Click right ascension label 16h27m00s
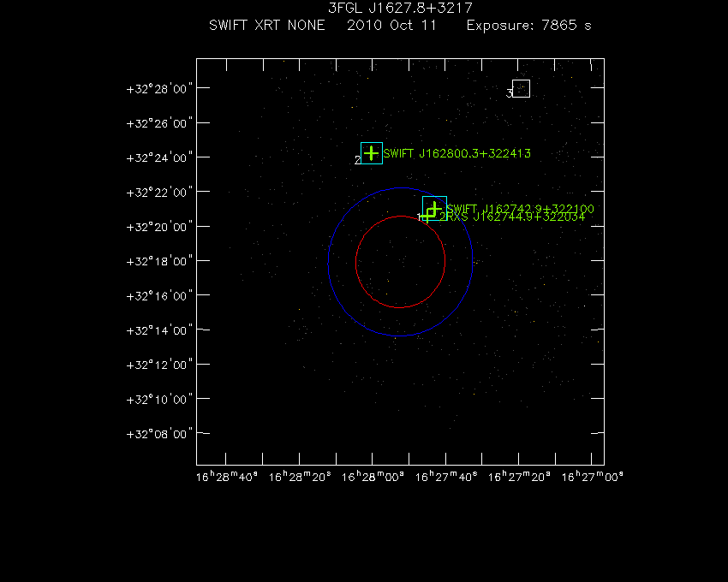 [593, 477]
